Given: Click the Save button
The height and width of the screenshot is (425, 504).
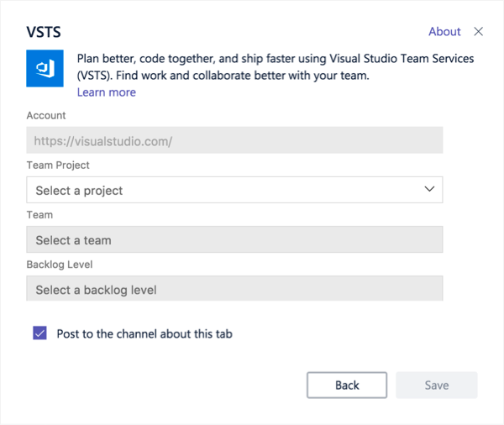Looking at the screenshot, I should (437, 386).
